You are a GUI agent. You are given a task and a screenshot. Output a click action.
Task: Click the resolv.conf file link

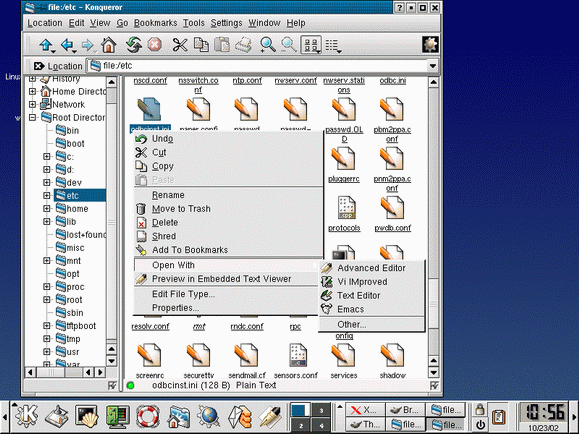[x=150, y=327]
